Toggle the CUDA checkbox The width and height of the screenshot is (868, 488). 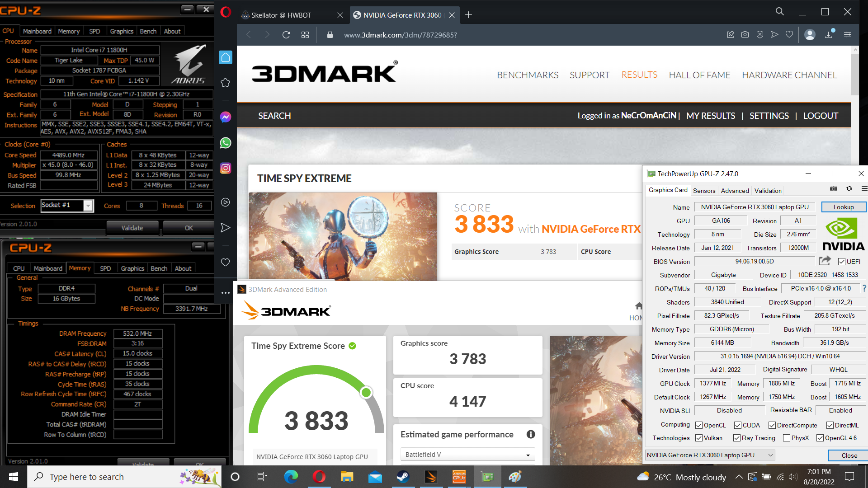pos(738,425)
